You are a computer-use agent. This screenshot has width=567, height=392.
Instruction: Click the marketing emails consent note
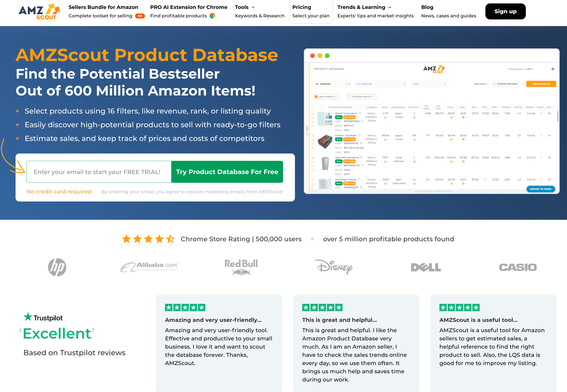click(192, 192)
